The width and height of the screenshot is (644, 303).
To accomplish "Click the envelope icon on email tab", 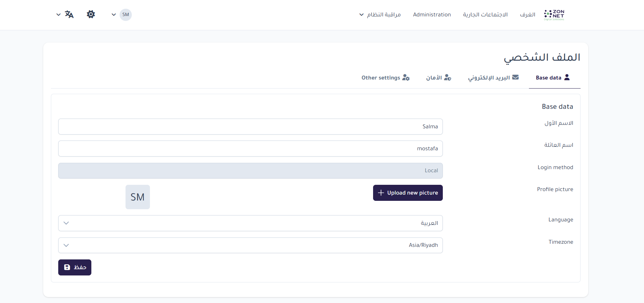I will coord(515,77).
